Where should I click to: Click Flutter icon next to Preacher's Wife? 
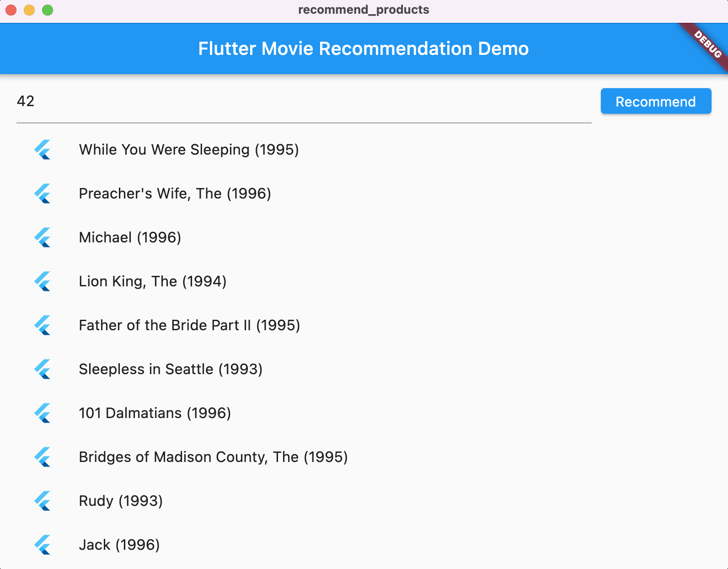pos(43,193)
